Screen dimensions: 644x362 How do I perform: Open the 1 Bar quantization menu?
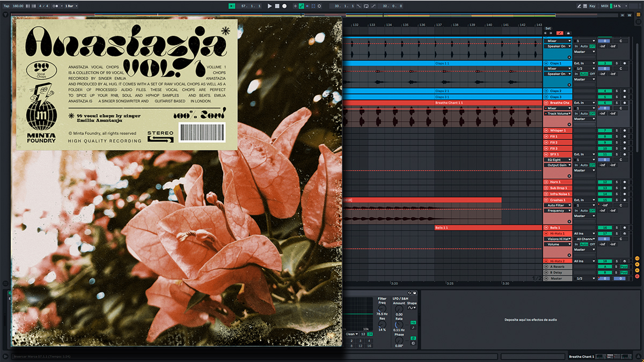(70, 6)
